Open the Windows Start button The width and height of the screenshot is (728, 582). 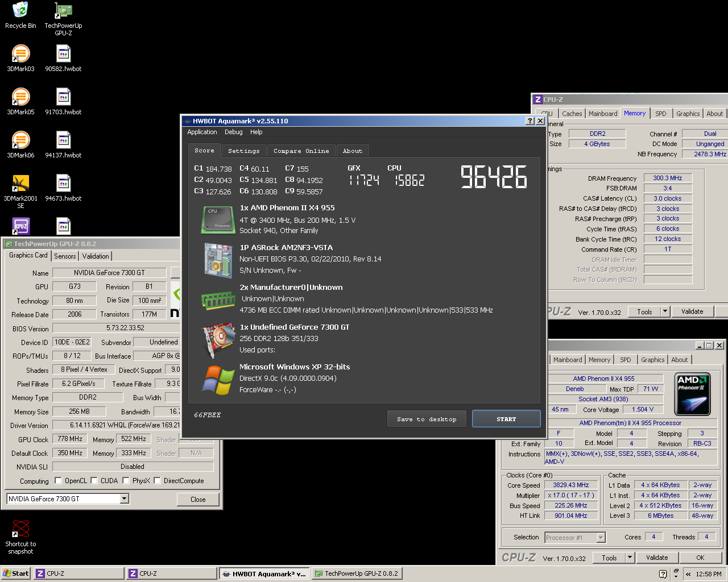pyautogui.click(x=16, y=573)
